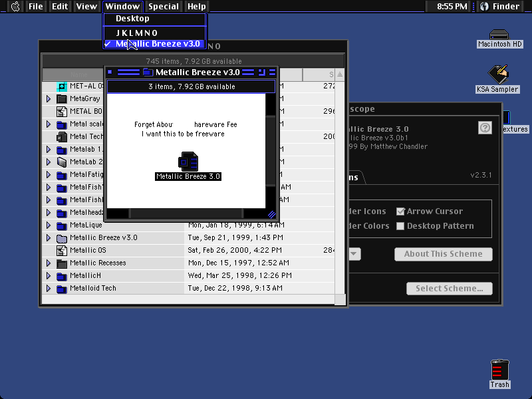
Task: Choose Metallic Breeze v3.0 from Window menu
Action: [x=155, y=44]
